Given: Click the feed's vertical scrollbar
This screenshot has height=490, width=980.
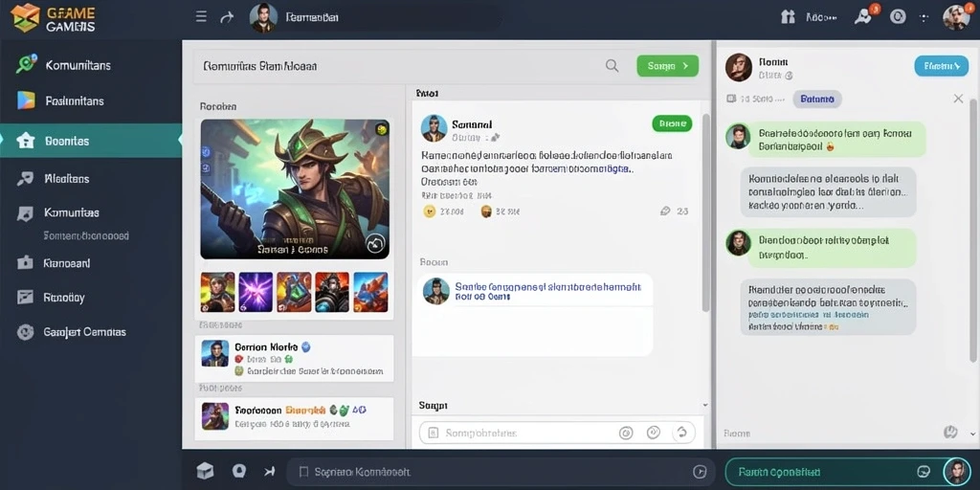Looking at the screenshot, I should point(705,212).
